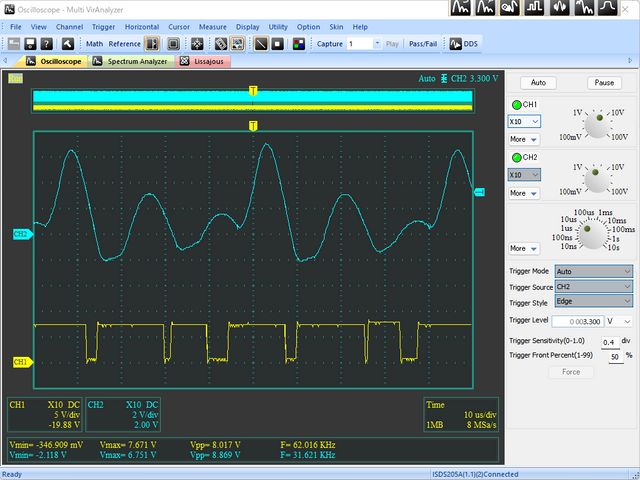Click the CH1 voltage scale knob

pyautogui.click(x=597, y=125)
